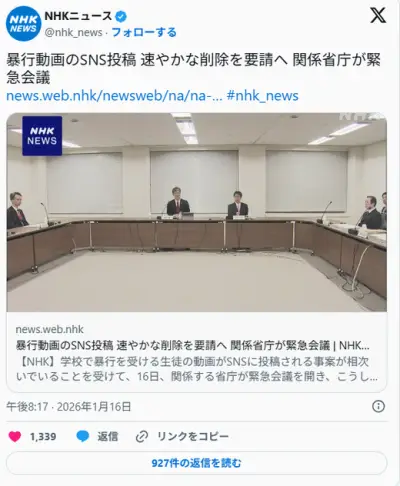
Task: Click the reply speech bubble icon
Action: coord(83,436)
